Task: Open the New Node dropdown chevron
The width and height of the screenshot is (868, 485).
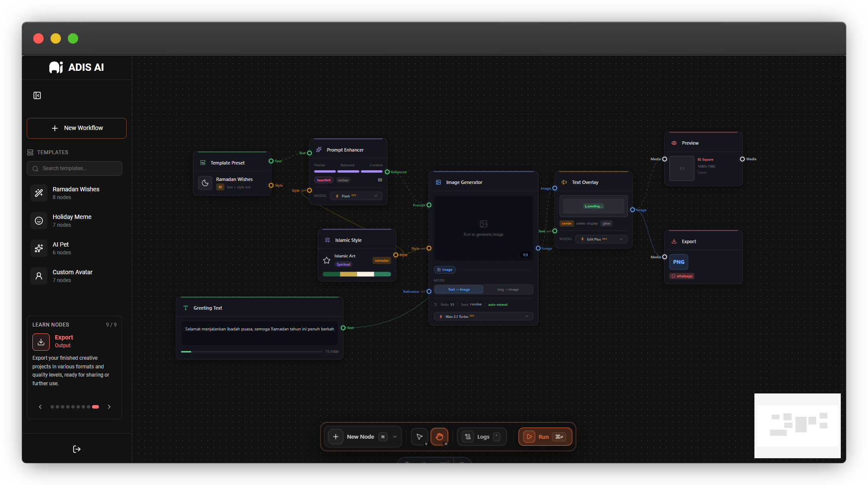Action: [395, 437]
